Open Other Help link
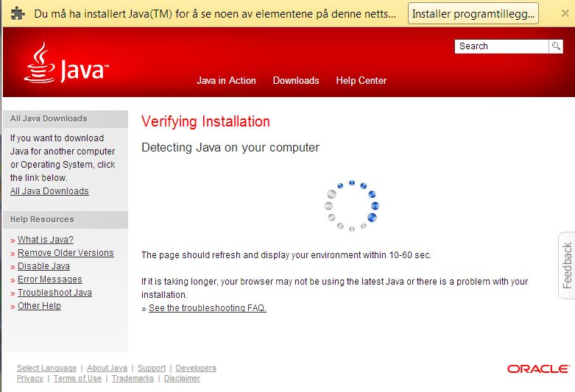 [39, 305]
